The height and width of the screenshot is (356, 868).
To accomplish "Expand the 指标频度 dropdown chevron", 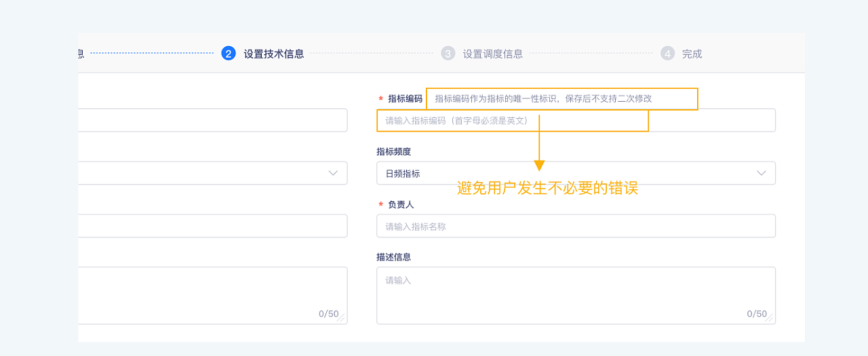I will click(x=762, y=174).
